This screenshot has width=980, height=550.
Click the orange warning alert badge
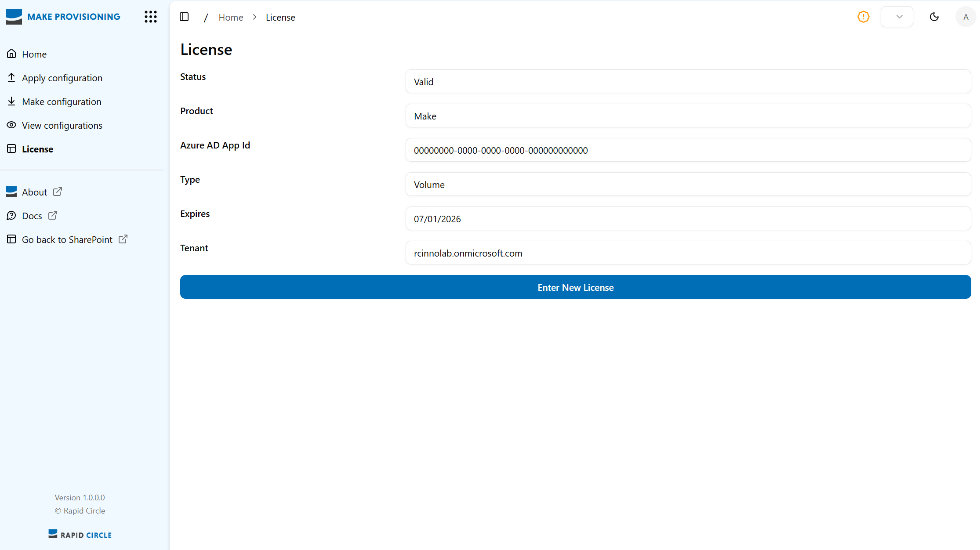coord(863,17)
